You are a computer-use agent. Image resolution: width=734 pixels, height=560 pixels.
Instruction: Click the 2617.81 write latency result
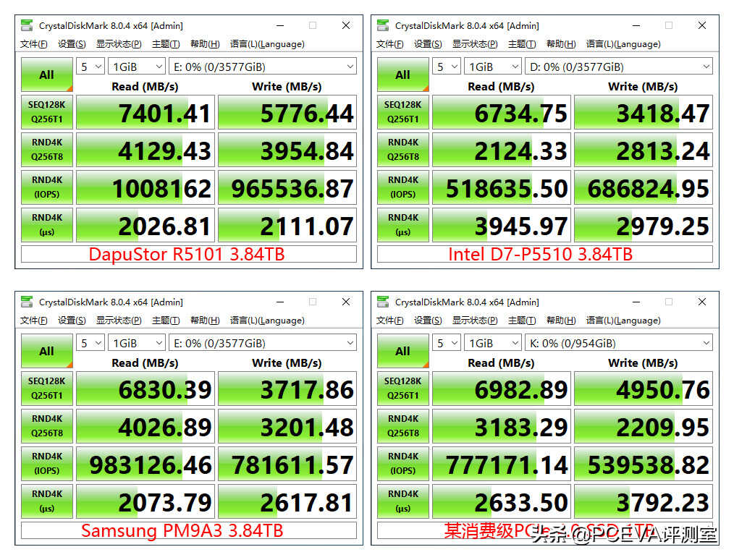[287, 501]
